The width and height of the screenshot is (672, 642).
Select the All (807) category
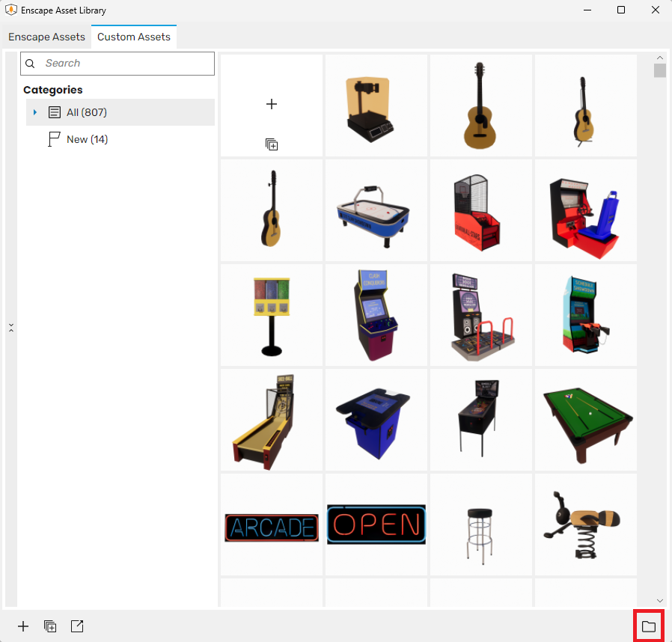pos(120,112)
